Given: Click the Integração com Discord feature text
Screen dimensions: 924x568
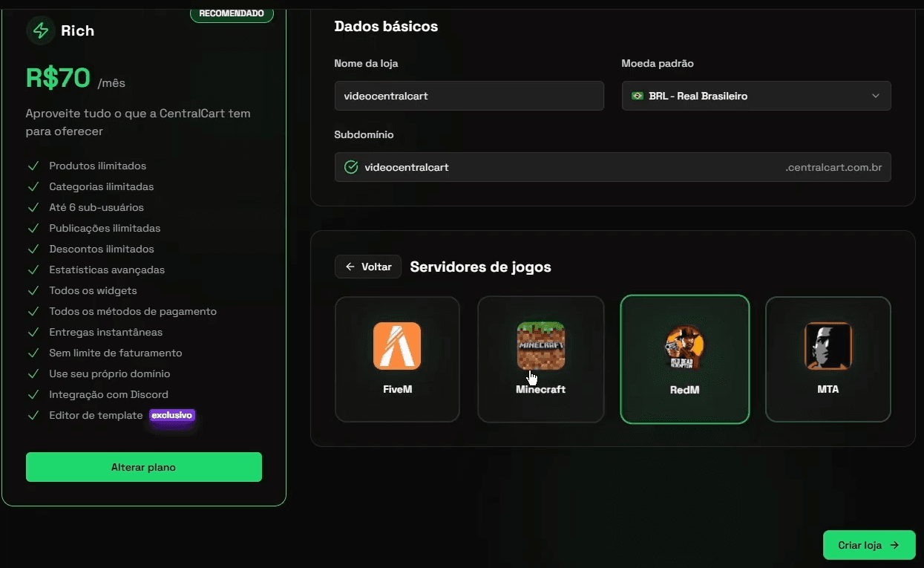Looking at the screenshot, I should tap(108, 394).
